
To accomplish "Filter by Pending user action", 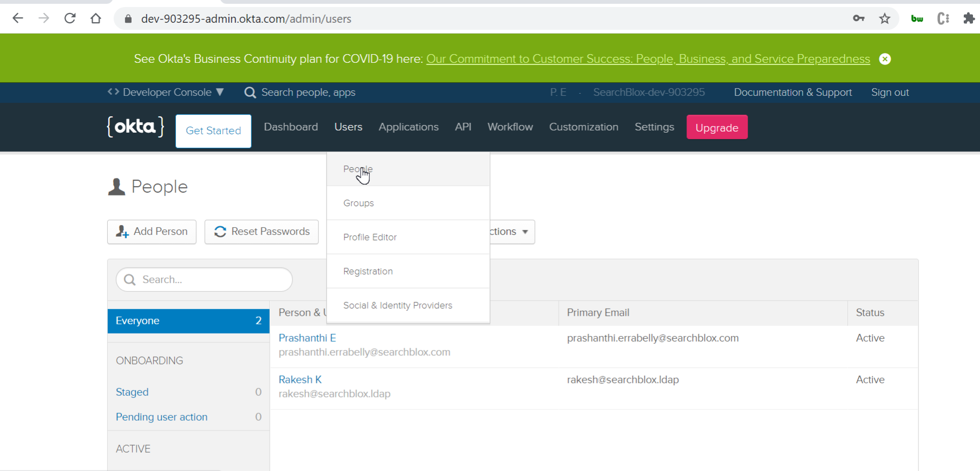I will pyautogui.click(x=161, y=417).
